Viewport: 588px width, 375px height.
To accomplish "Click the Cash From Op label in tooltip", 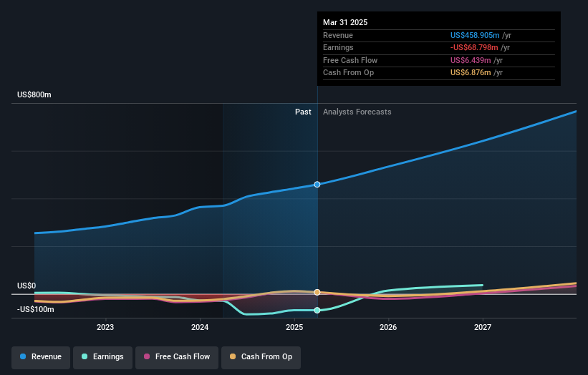I will pyautogui.click(x=348, y=73).
